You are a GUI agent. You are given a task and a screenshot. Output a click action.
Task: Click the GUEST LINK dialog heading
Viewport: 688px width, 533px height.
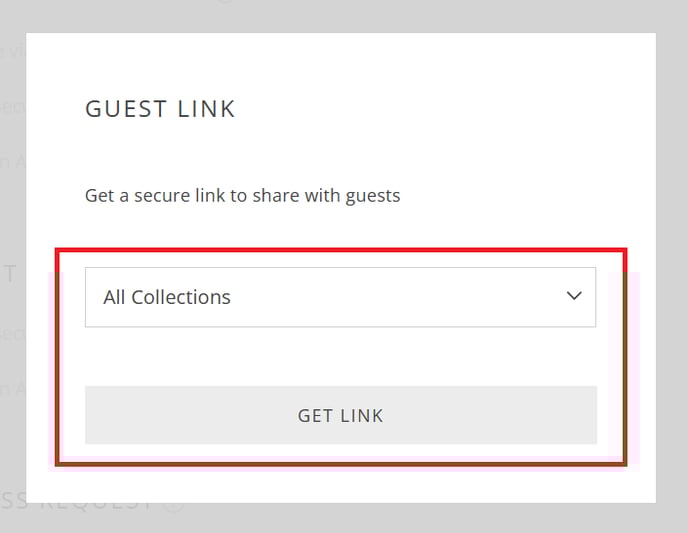(160, 109)
